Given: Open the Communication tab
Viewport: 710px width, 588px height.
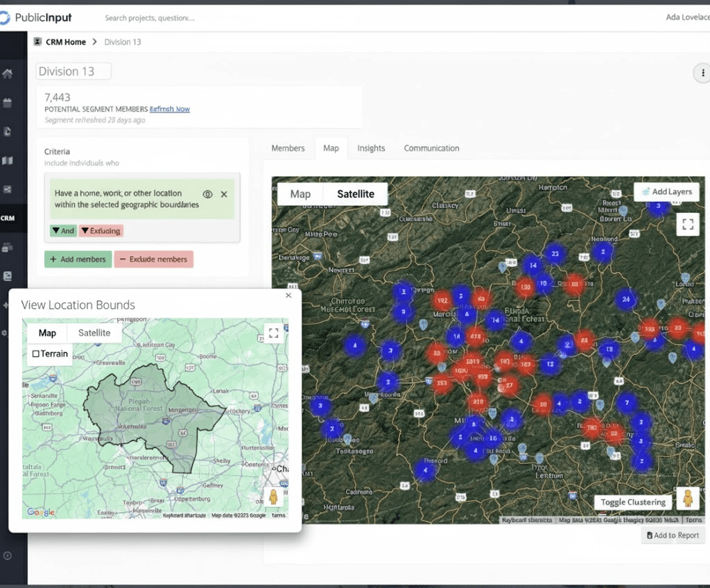Looking at the screenshot, I should 431,148.
